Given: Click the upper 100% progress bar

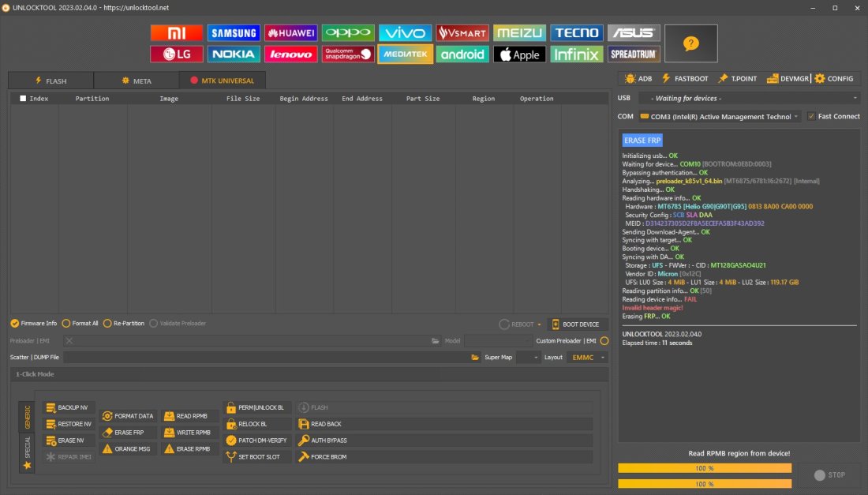Looking at the screenshot, I should click(705, 468).
